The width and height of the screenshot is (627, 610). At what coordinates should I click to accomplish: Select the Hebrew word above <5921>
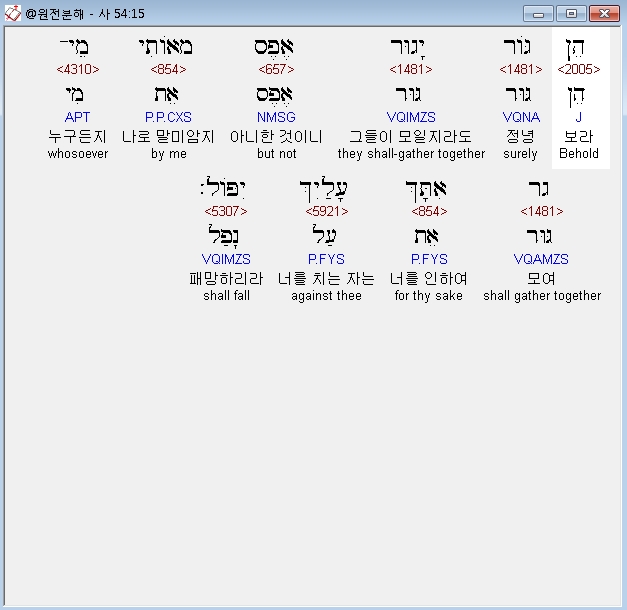coord(323,189)
